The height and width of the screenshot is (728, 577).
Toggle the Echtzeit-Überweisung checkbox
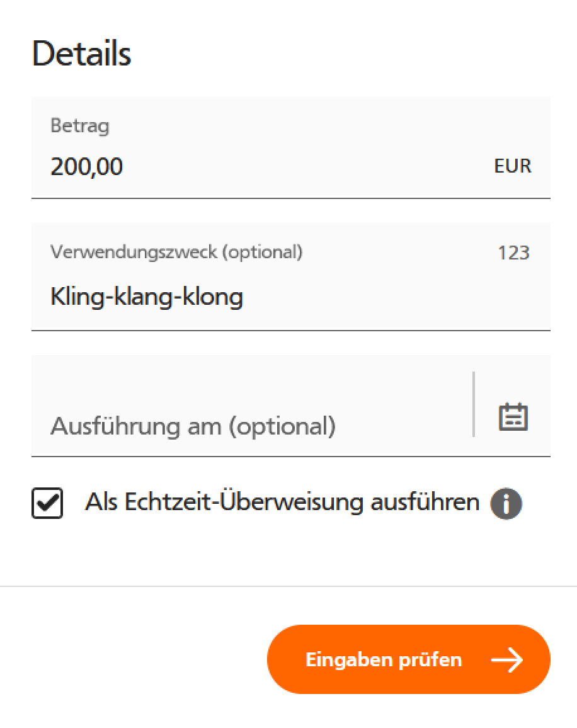[47, 503]
